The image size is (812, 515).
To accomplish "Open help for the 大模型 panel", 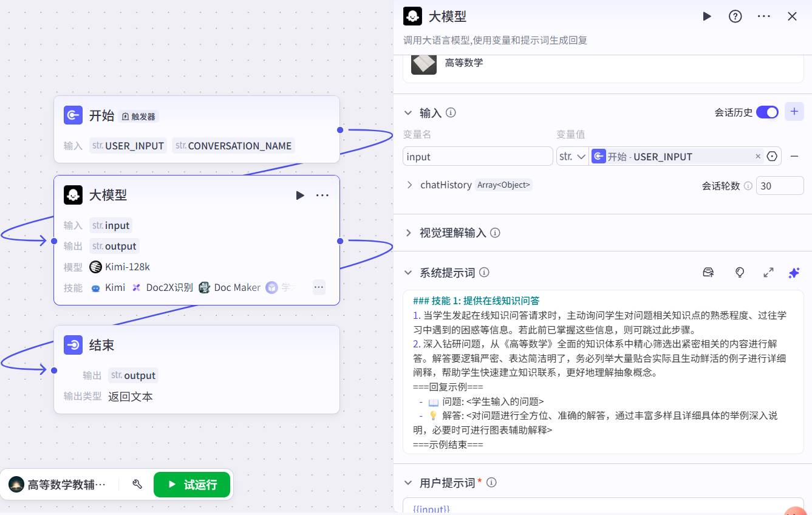I will (x=735, y=16).
